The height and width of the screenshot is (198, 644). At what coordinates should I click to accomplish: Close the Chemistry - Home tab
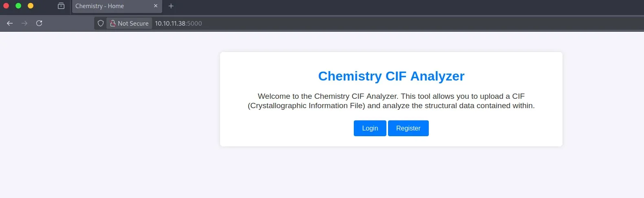pos(156,6)
